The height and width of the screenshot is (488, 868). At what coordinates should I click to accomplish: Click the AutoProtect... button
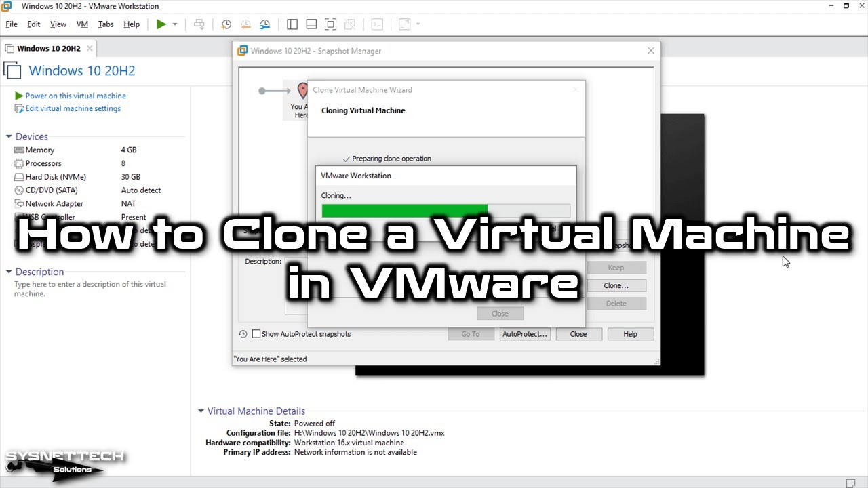point(524,334)
